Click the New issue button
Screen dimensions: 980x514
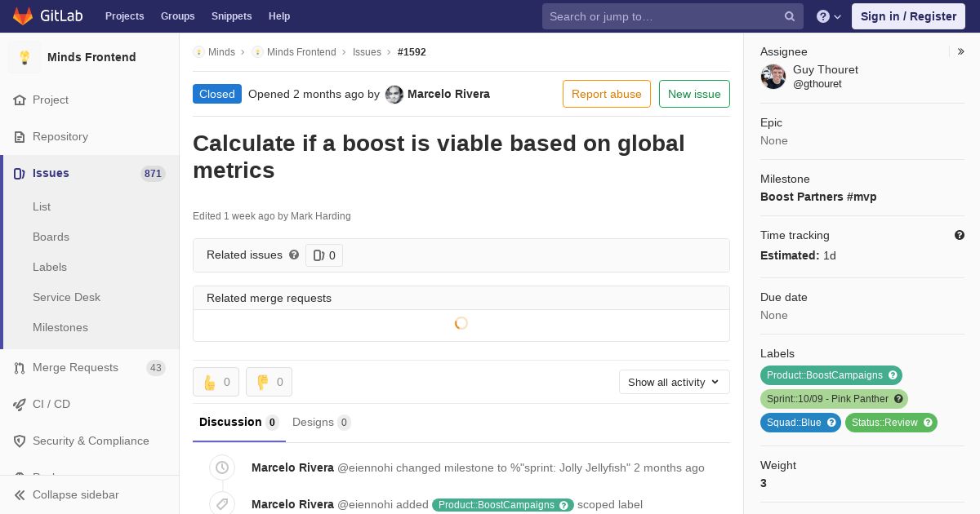[694, 94]
